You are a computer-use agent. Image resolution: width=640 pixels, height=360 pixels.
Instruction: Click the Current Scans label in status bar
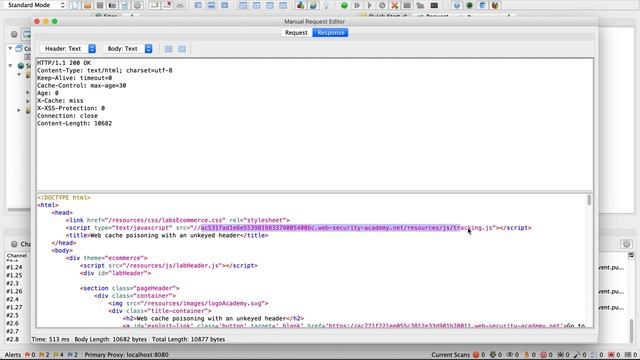(451, 355)
